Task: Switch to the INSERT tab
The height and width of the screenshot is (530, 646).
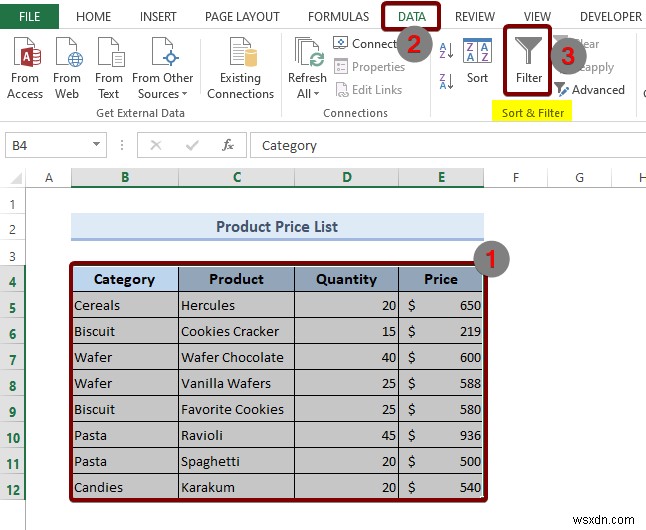Action: [x=158, y=17]
